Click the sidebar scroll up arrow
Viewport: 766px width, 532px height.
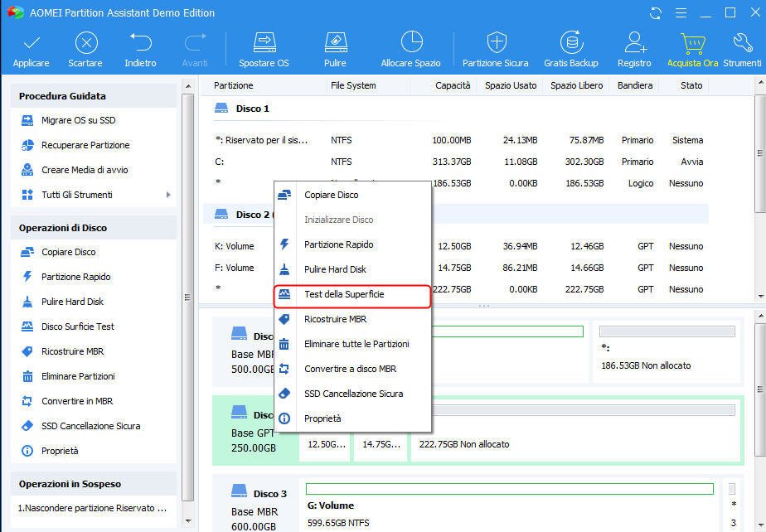click(188, 86)
